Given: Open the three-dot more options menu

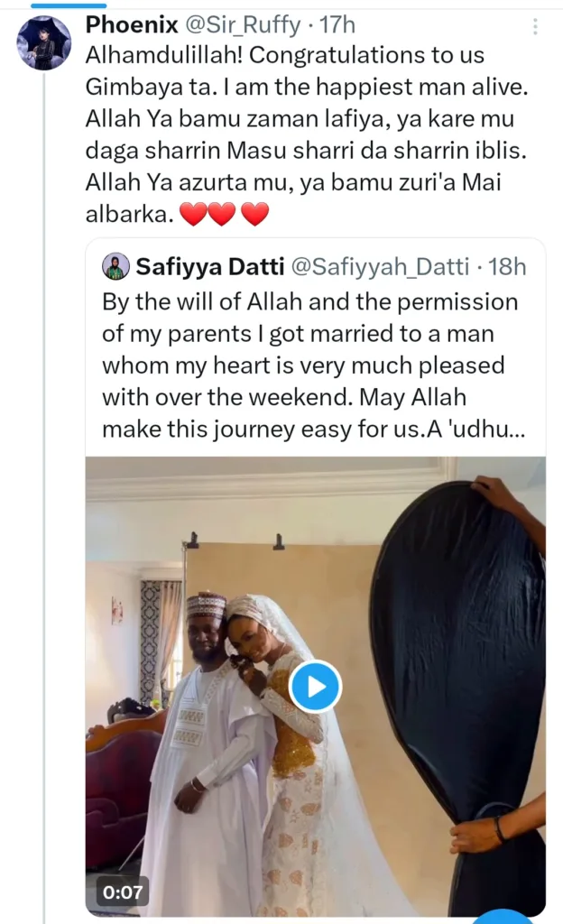Looking at the screenshot, I should tap(535, 26).
